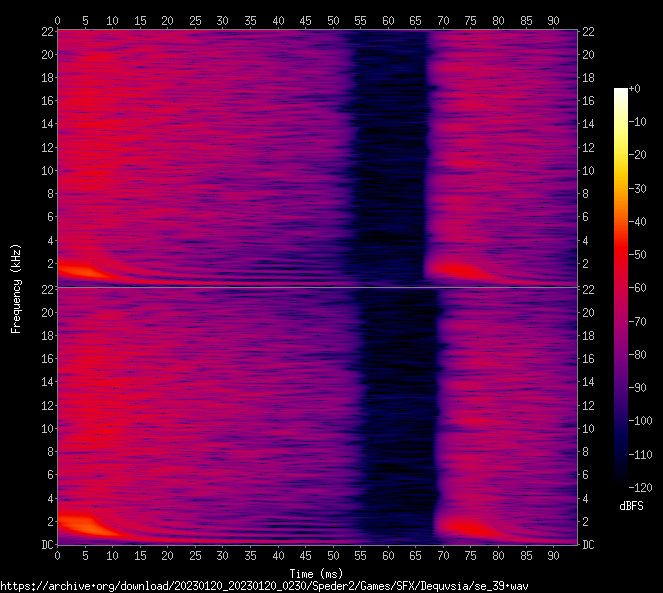663x593 pixels.
Task: Click upper channel's left-side 10 kHz label
Action: 44,170
